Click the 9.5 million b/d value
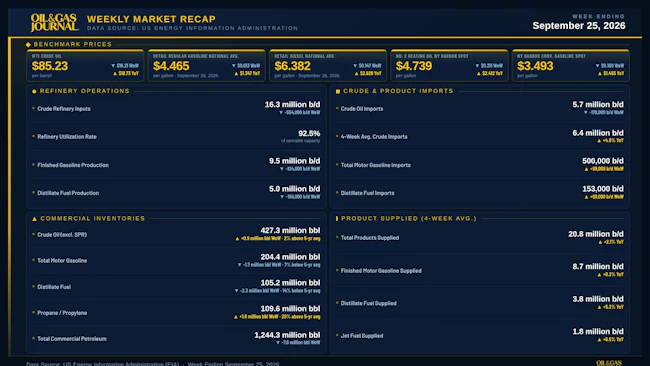Image resolution: width=650 pixels, height=366 pixels. pos(294,161)
